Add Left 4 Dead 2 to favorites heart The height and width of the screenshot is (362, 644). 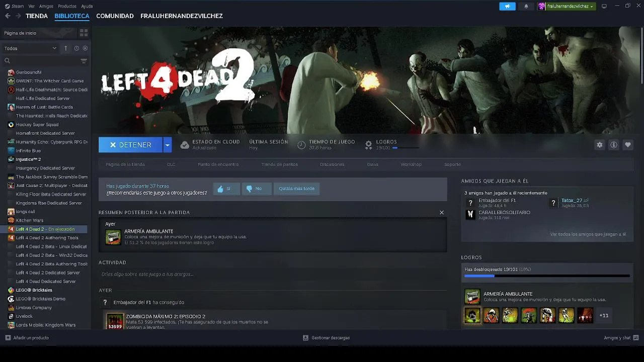627,145
